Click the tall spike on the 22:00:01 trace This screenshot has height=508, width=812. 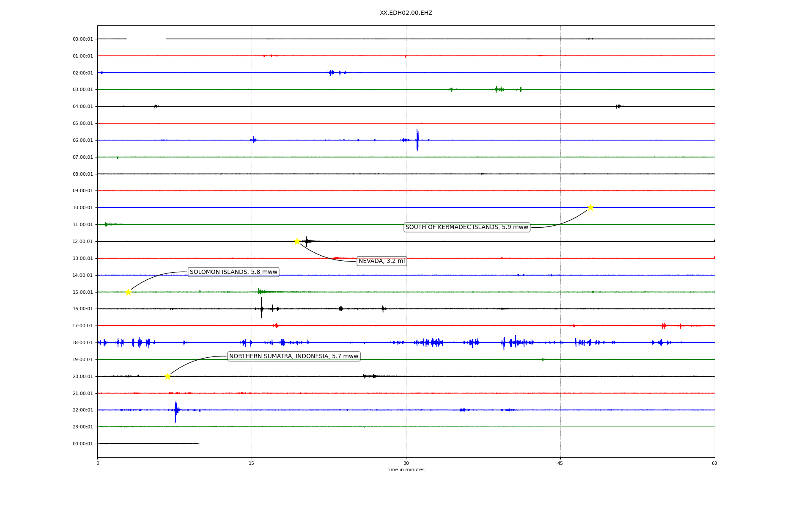176,411
